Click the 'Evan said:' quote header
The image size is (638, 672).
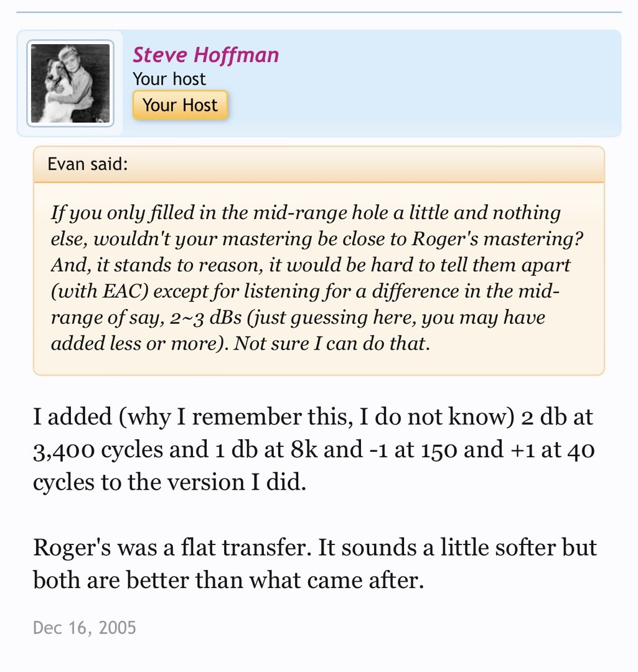88,165
